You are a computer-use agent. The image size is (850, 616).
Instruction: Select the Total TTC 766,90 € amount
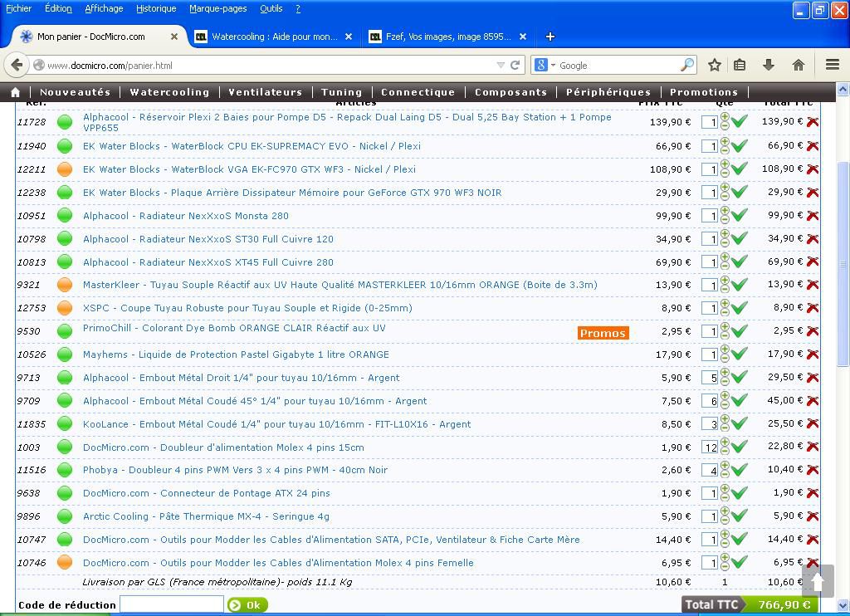point(784,604)
